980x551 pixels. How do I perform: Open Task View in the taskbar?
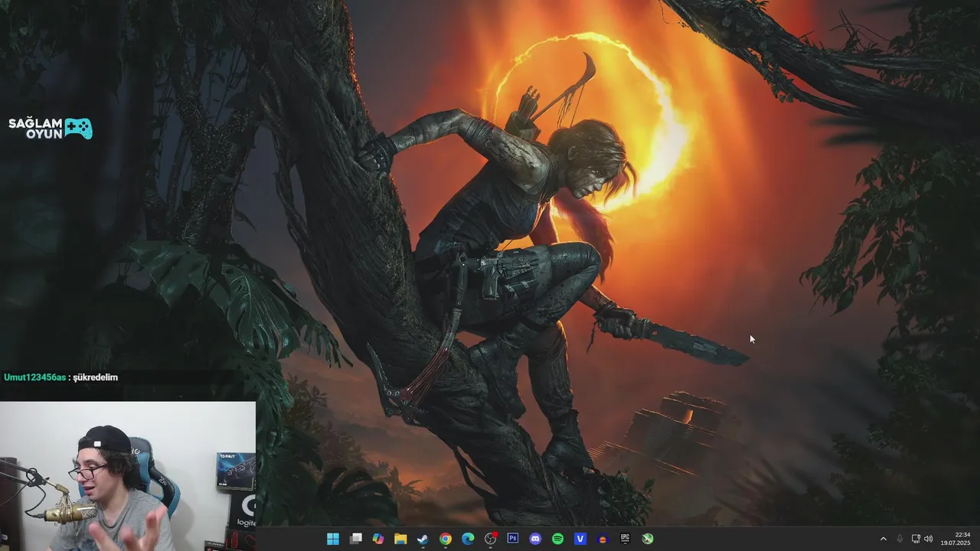(355, 539)
